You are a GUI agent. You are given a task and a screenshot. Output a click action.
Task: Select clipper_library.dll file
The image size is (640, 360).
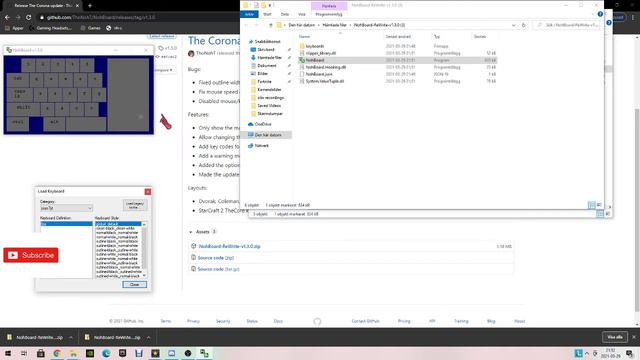click(x=321, y=53)
